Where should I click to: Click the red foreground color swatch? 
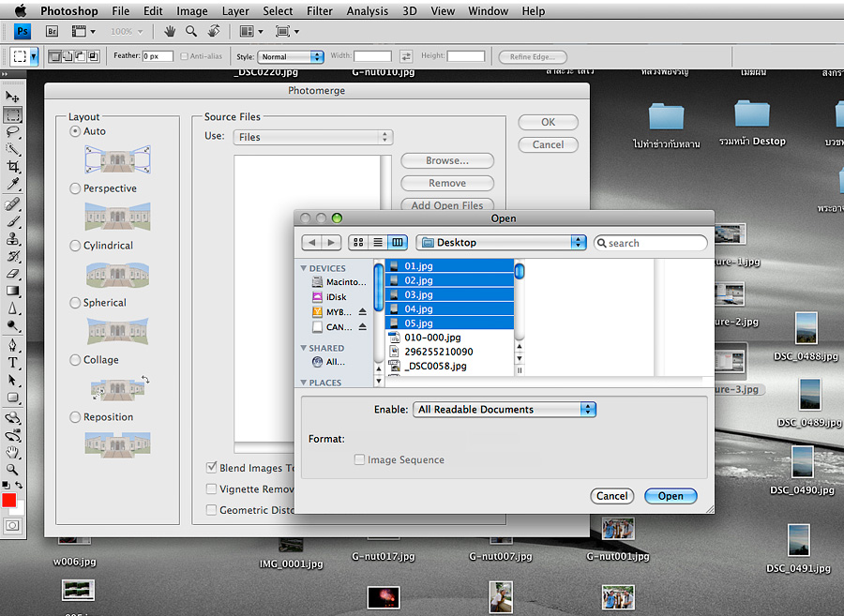tap(9, 501)
